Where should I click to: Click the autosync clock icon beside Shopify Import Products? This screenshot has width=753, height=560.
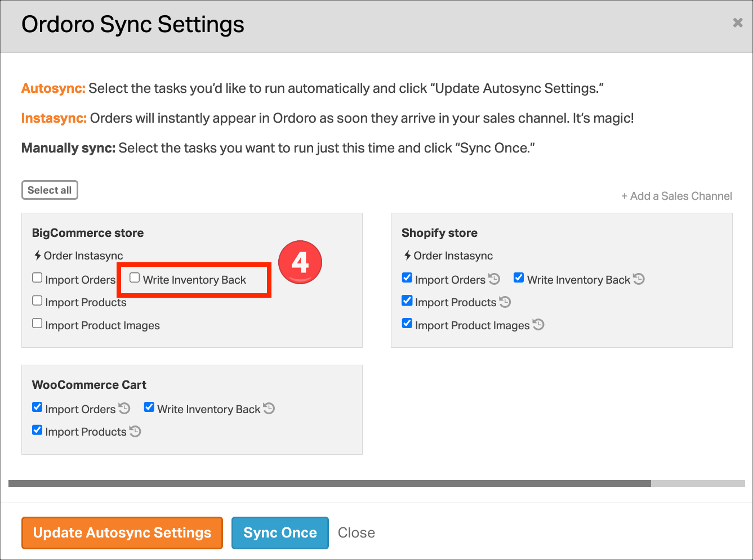[x=505, y=302]
